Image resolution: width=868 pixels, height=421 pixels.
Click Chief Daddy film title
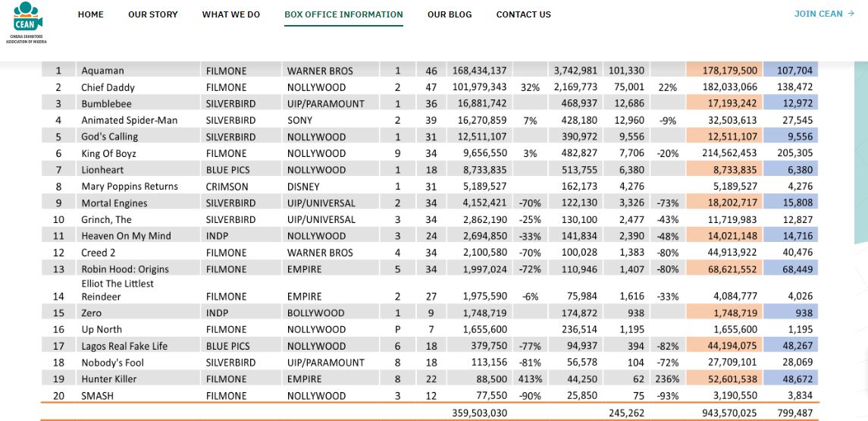tap(108, 87)
